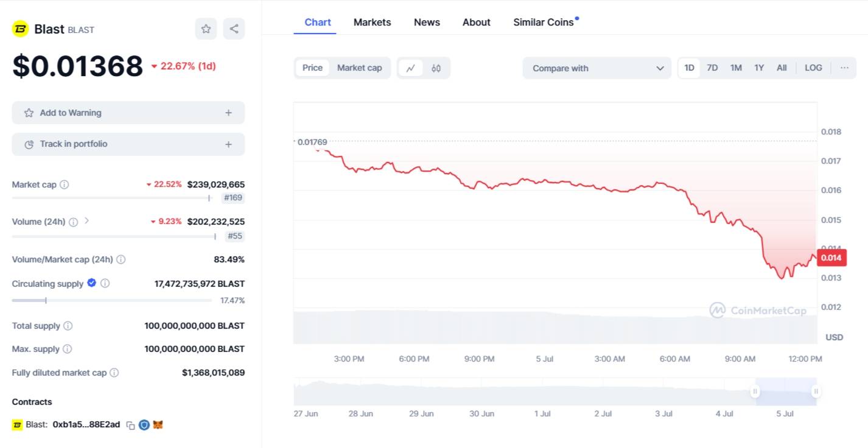Select the All time range

point(782,68)
